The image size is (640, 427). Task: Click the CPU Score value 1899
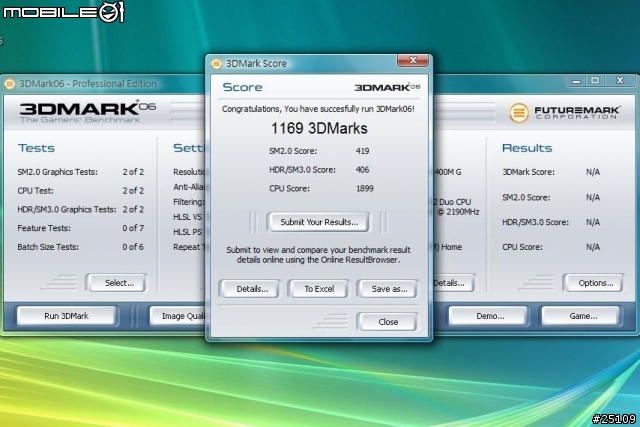point(364,189)
